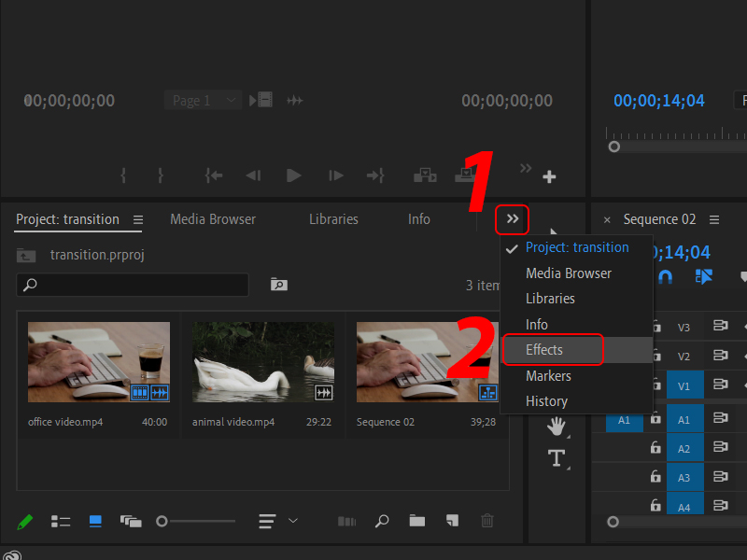Select the Hand tool in the timeline toolbar
747x560 pixels.
pos(557,427)
